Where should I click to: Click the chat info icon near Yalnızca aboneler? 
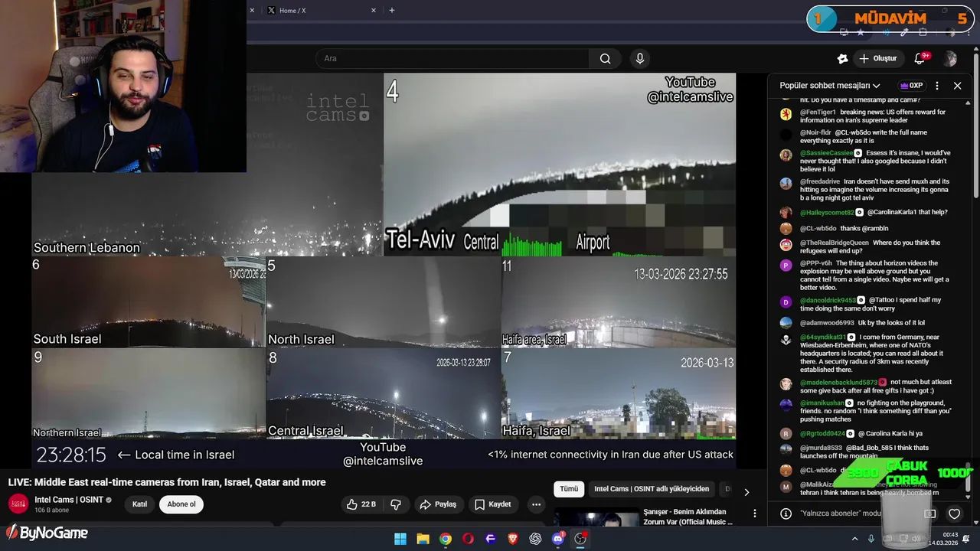(786, 514)
